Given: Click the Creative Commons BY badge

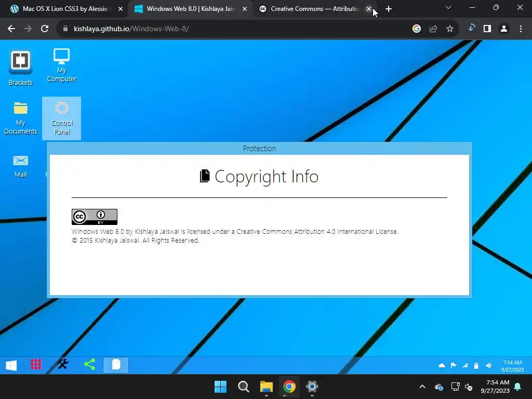Looking at the screenshot, I should [x=95, y=217].
